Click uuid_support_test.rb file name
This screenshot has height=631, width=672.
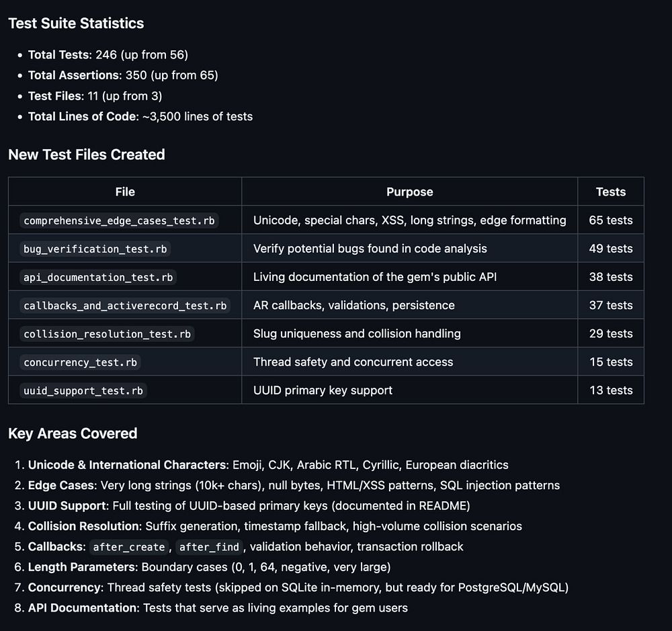[x=83, y=390]
